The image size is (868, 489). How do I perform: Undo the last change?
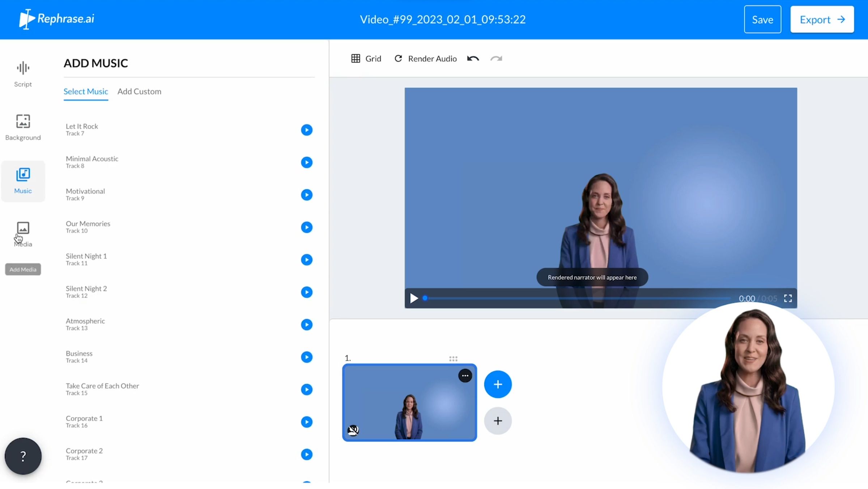click(473, 58)
